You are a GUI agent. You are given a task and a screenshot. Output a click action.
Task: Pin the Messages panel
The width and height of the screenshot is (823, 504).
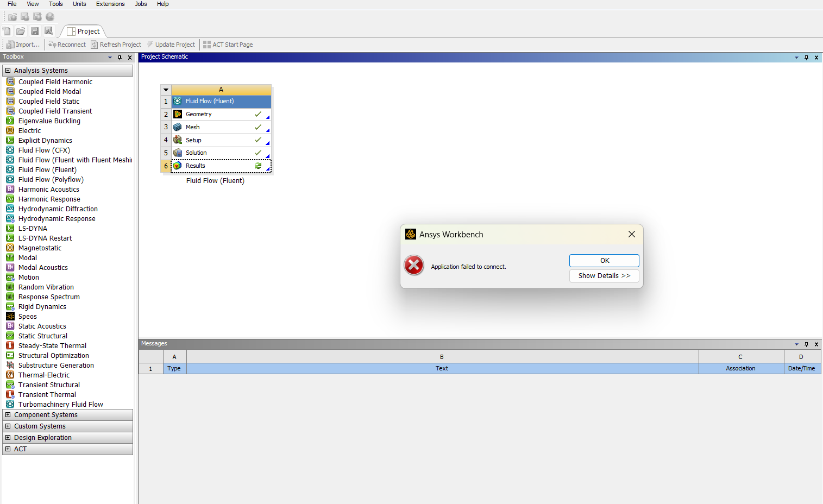pyautogui.click(x=806, y=344)
